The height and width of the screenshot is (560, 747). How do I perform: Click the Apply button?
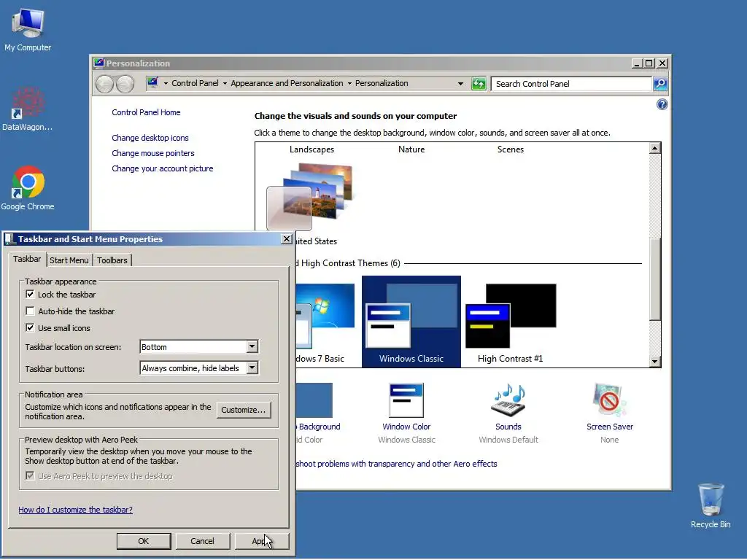point(262,541)
